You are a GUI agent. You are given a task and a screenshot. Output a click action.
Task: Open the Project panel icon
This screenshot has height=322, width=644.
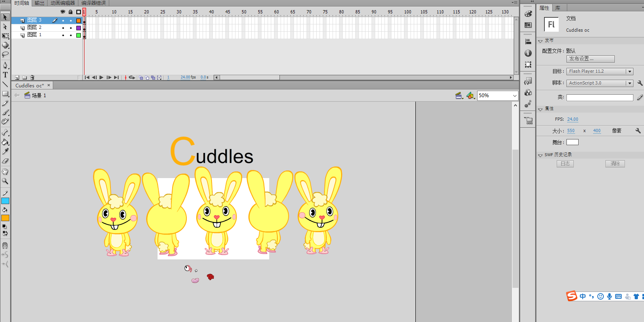coord(528,121)
